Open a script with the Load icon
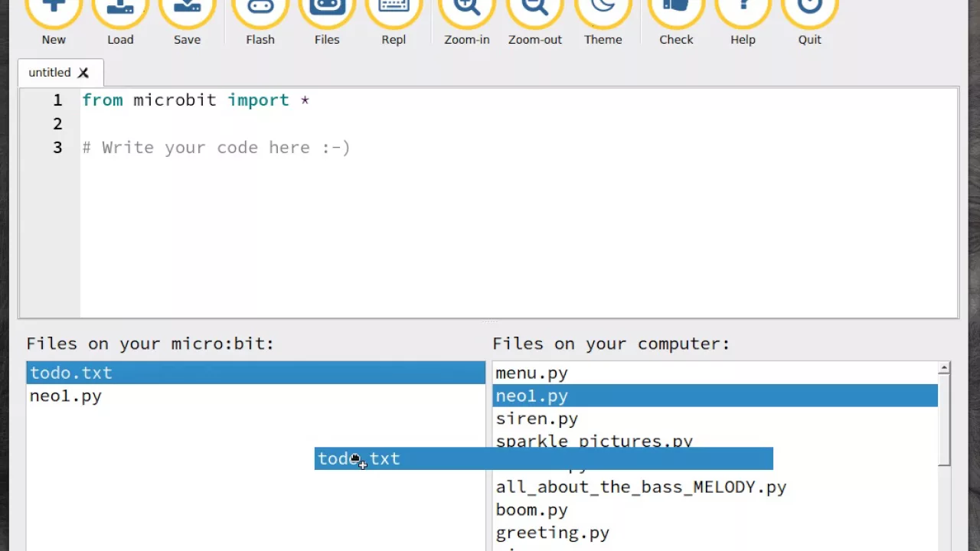The height and width of the screenshot is (551, 980). point(120,14)
